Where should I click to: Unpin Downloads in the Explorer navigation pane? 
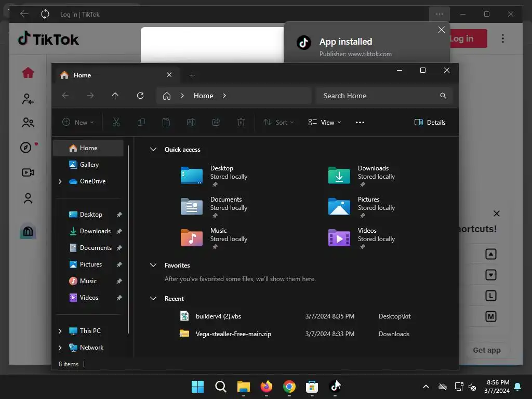point(119,231)
